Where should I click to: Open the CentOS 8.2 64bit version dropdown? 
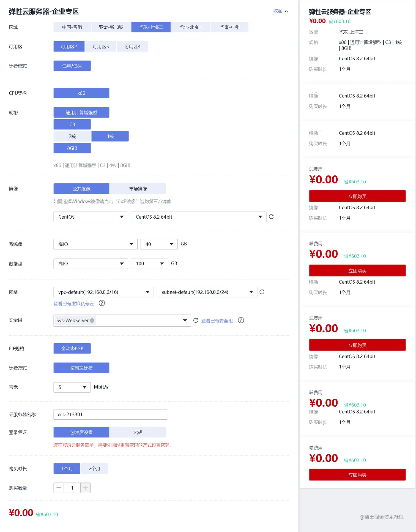point(199,217)
